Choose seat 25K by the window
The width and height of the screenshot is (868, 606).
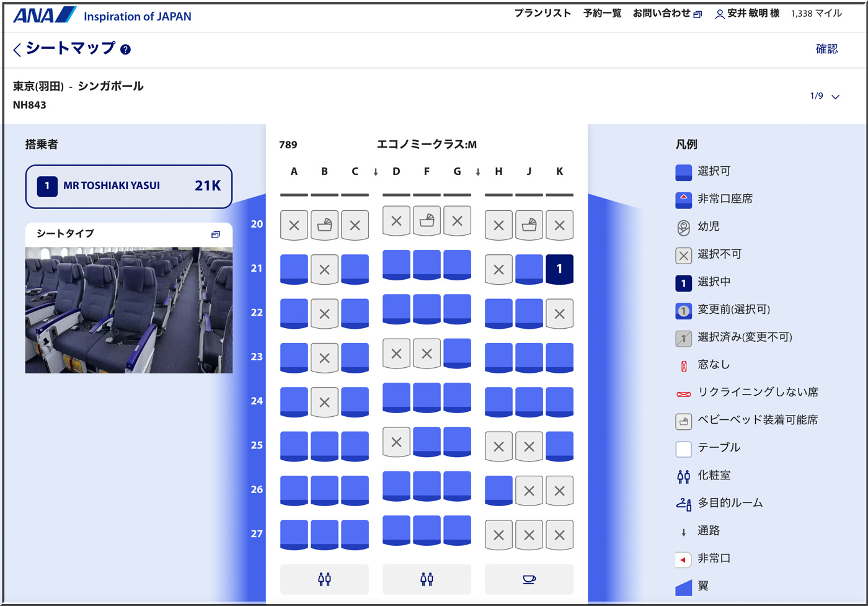(559, 446)
